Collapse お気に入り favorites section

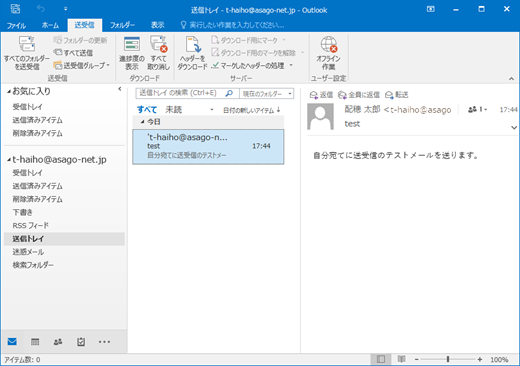point(9,91)
